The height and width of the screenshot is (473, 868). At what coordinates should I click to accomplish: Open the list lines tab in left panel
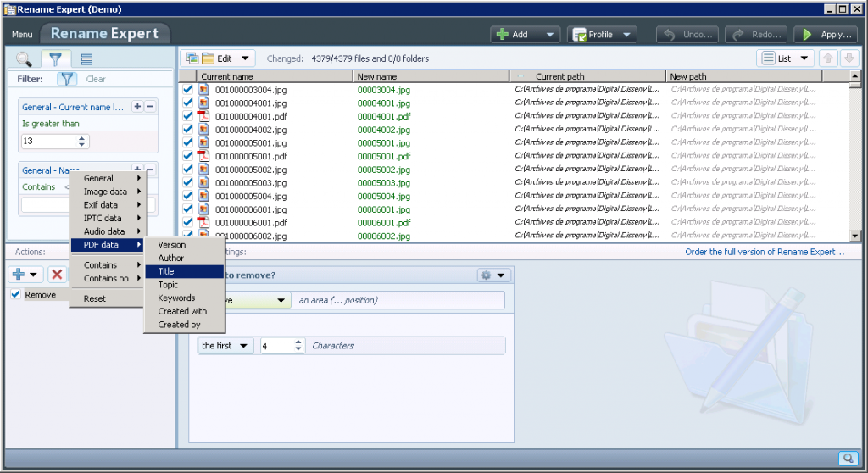coord(86,58)
